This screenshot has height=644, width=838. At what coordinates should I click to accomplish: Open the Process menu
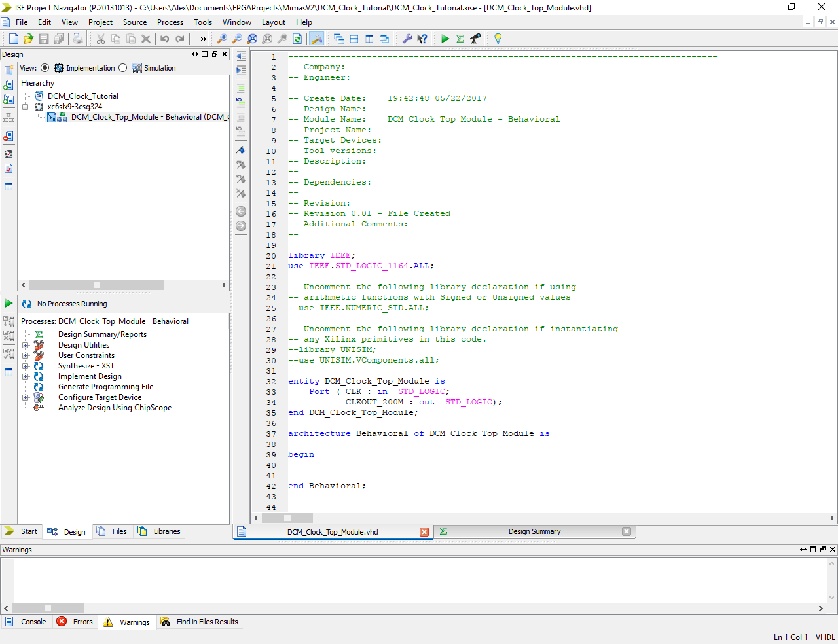point(170,22)
